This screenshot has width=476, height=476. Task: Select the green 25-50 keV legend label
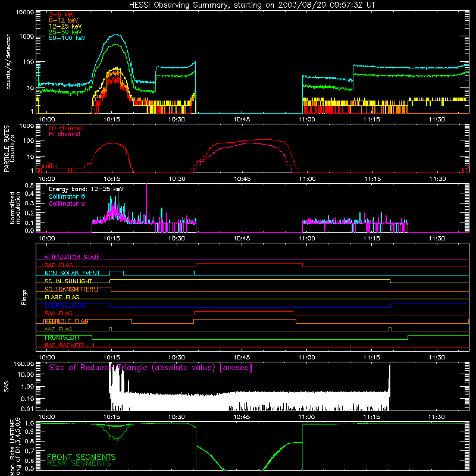click(65, 32)
